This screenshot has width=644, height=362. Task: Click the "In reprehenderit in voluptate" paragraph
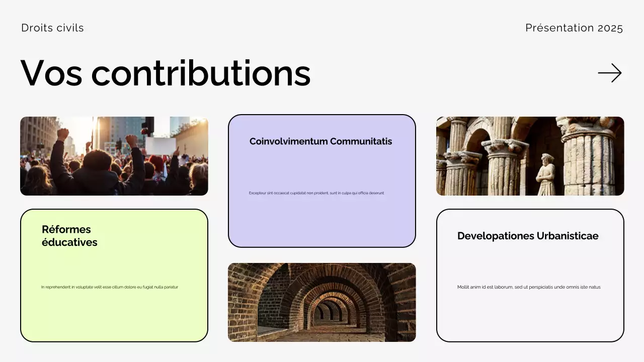[x=110, y=287]
